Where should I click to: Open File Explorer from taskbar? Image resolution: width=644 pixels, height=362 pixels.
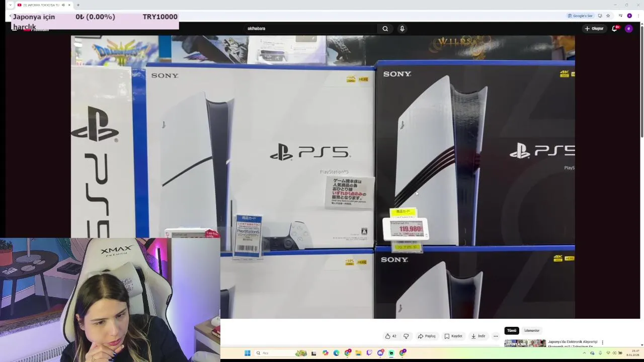[x=358, y=353]
